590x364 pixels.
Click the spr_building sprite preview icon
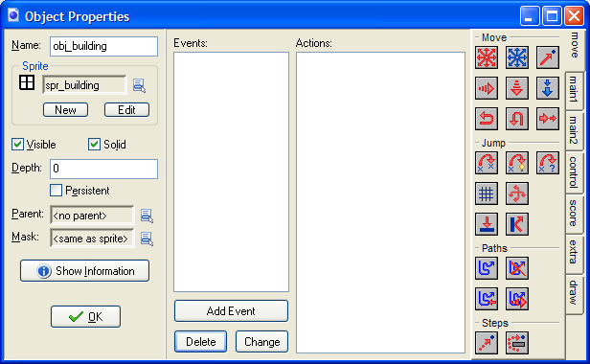pyautogui.click(x=27, y=82)
